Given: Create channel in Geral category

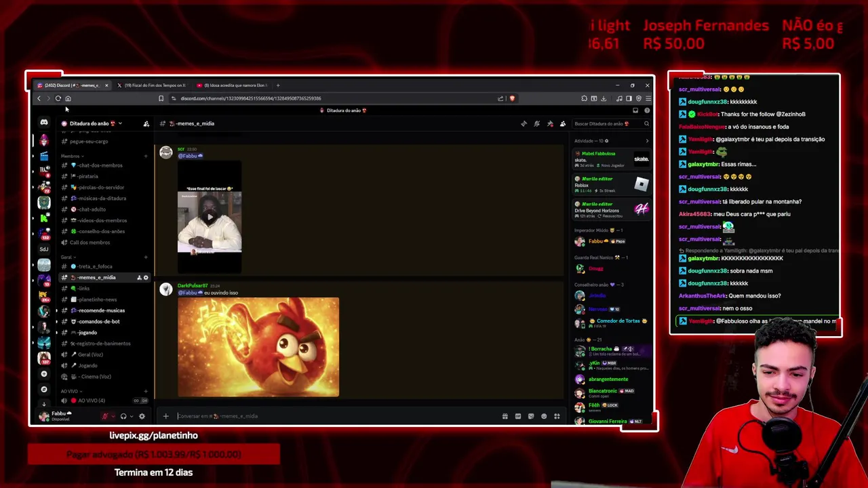Looking at the screenshot, I should click(146, 257).
